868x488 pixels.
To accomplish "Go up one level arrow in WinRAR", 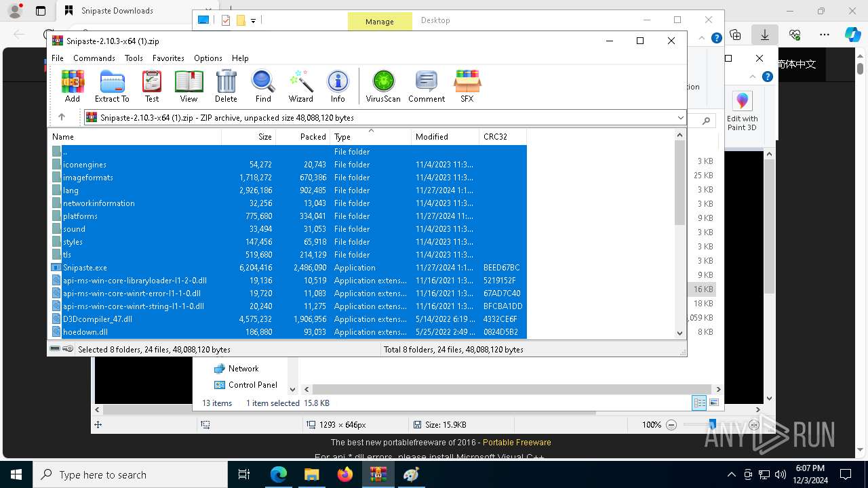I will coord(62,117).
